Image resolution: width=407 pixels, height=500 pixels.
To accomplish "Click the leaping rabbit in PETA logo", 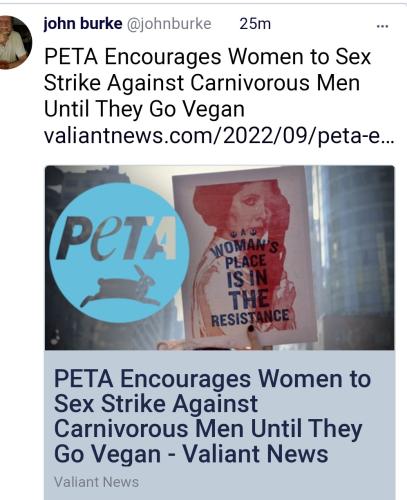I will tap(120, 286).
